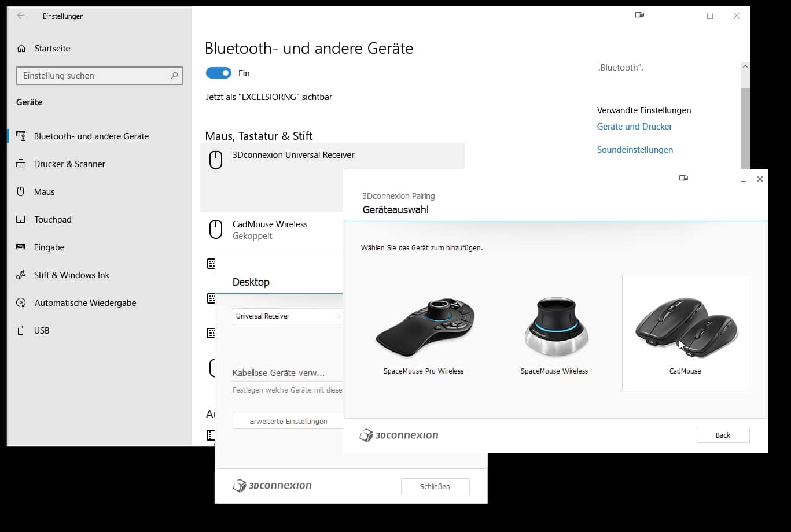Click the Einstellung suchen search field
Image resolution: width=791 pixels, height=532 pixels.
100,76
